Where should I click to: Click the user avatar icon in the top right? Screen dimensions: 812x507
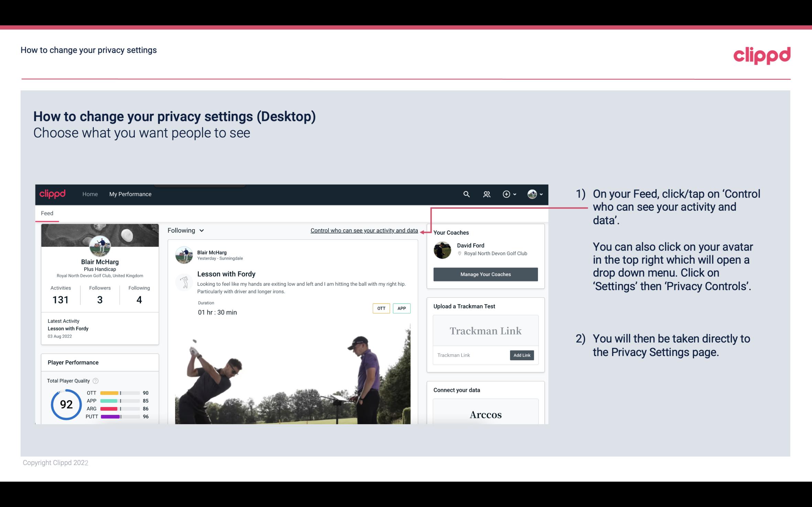(x=532, y=194)
